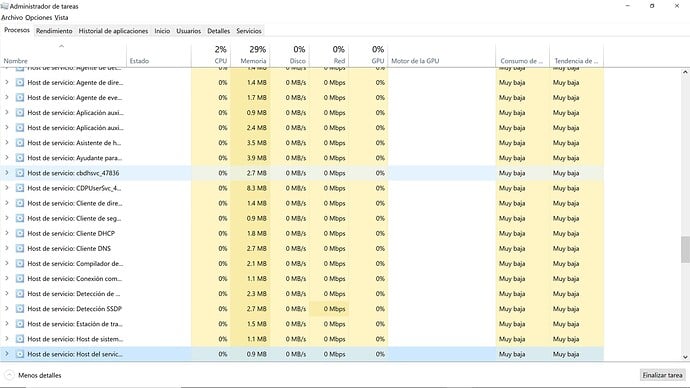This screenshot has height=388, width=690.
Task: Click the gear icon of cbdhsvc_47836 process
Action: 20,173
